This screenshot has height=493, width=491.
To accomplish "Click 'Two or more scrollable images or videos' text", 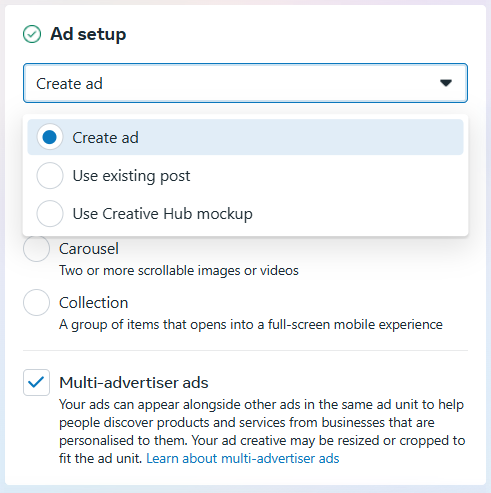I will coord(179,270).
